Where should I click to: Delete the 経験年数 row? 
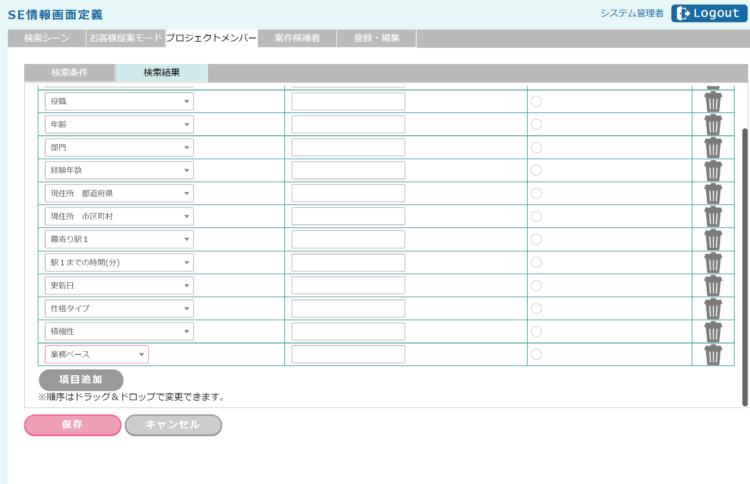pos(713,170)
